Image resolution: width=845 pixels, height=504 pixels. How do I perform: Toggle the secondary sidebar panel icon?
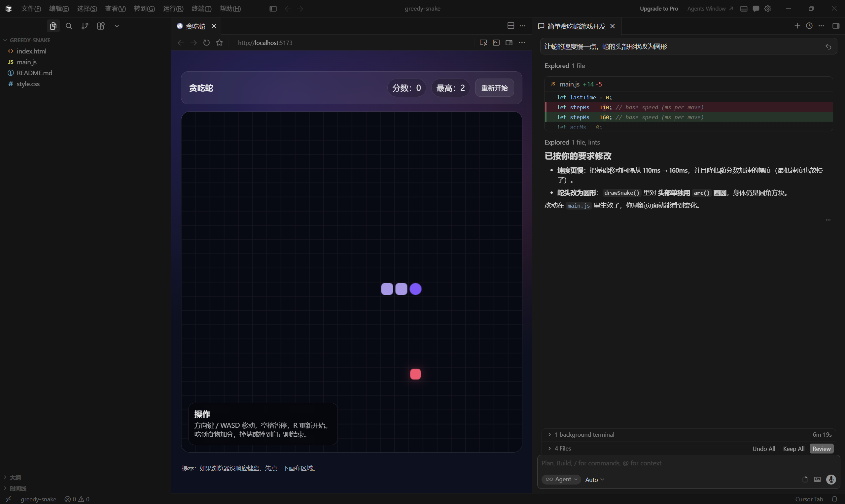coord(836,26)
